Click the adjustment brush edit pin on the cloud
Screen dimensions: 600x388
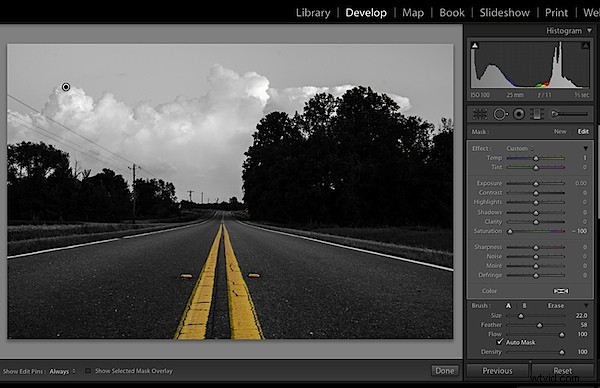pos(66,87)
